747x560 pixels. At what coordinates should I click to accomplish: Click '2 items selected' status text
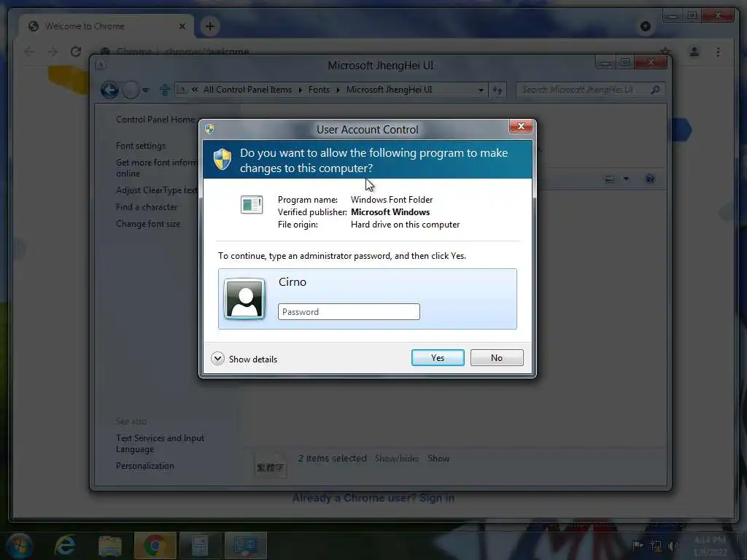pyautogui.click(x=332, y=459)
